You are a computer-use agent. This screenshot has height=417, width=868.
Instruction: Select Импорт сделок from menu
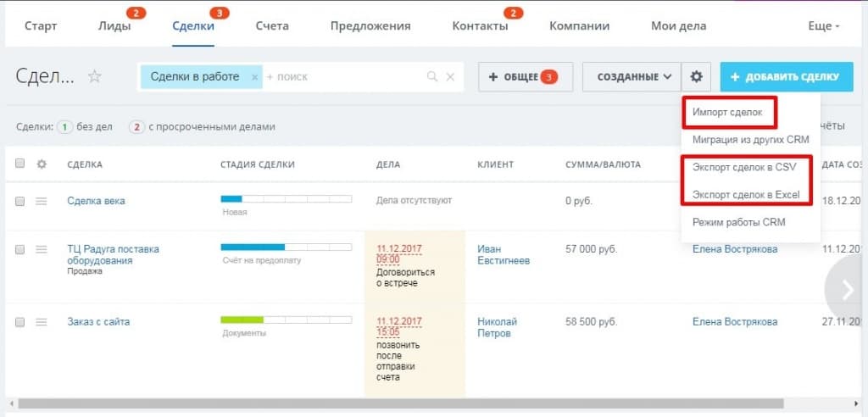tap(726, 112)
